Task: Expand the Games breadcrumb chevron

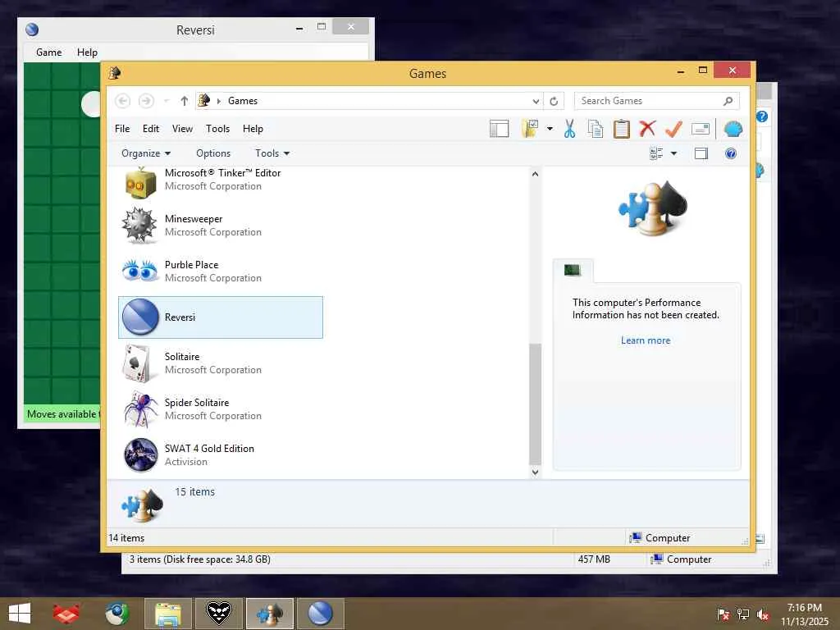Action: tap(218, 101)
